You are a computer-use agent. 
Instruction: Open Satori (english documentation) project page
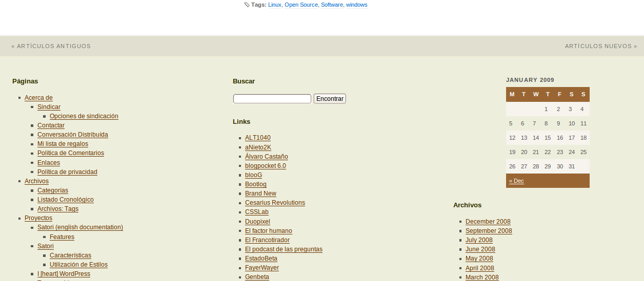(x=80, y=227)
